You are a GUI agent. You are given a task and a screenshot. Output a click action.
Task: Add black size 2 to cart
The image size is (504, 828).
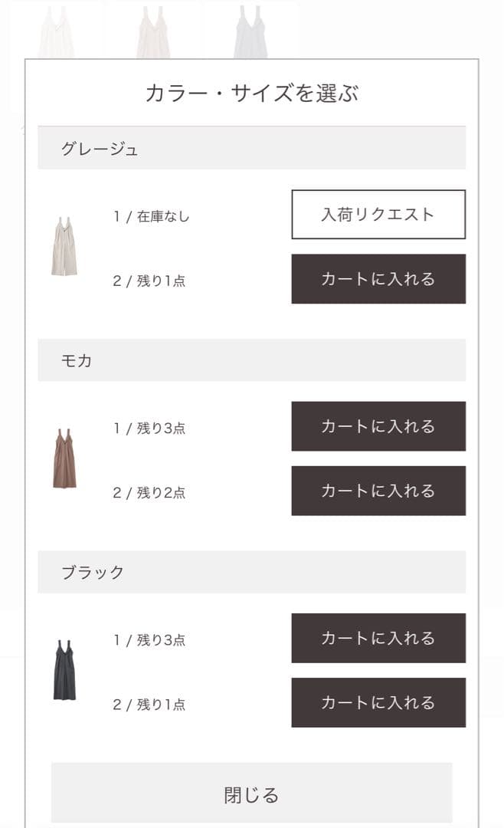coord(378,701)
